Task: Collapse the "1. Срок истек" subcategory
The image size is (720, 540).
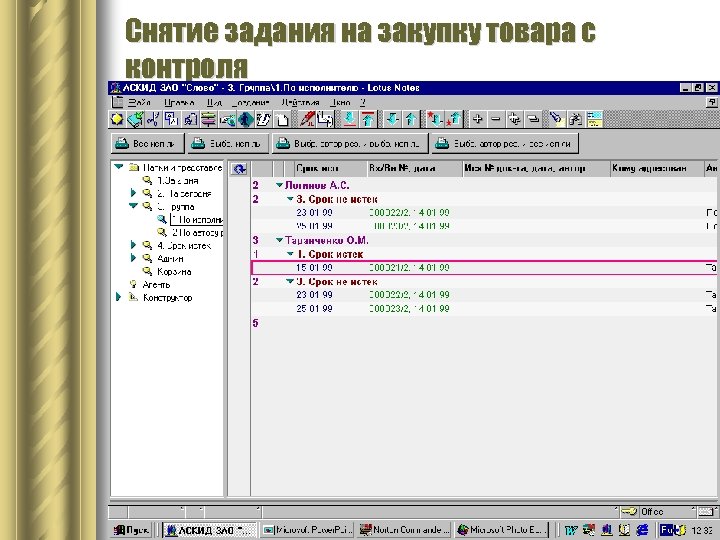Action: point(290,254)
